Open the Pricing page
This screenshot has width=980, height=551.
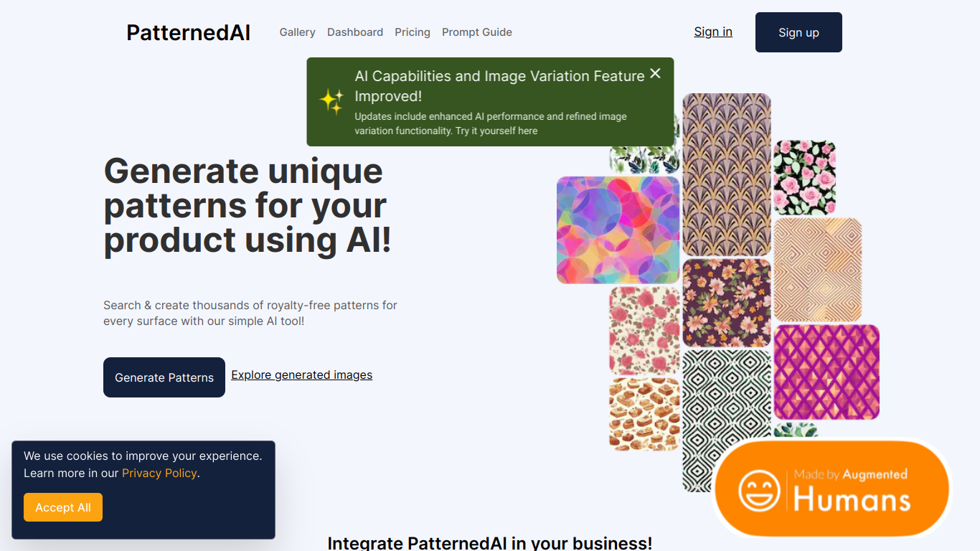click(x=413, y=32)
